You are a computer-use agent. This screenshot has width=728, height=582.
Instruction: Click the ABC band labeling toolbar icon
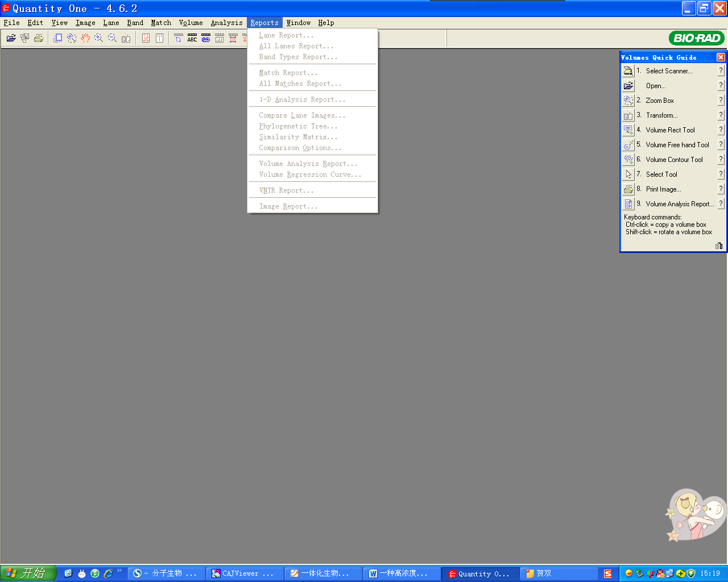(x=192, y=38)
